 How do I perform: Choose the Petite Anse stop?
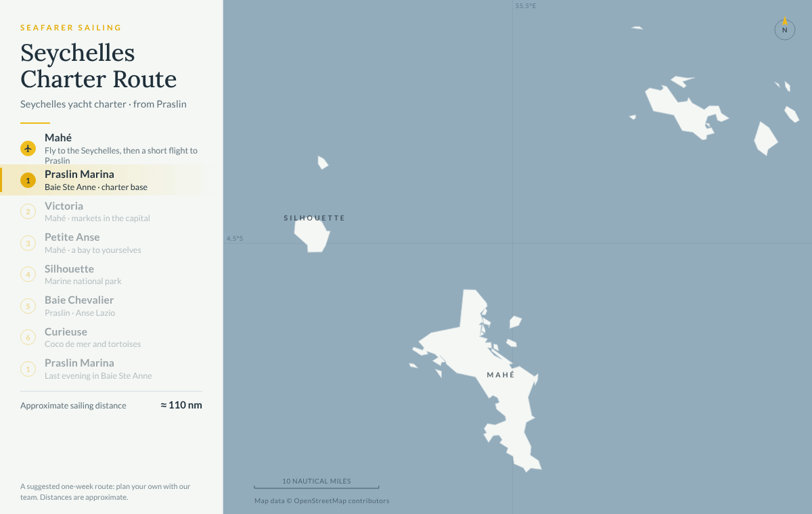pyautogui.click(x=111, y=243)
